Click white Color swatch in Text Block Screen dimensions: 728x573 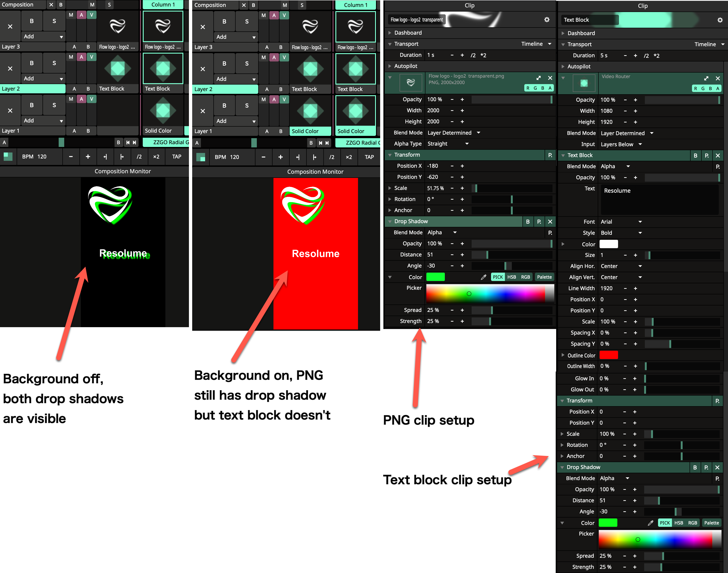(608, 244)
